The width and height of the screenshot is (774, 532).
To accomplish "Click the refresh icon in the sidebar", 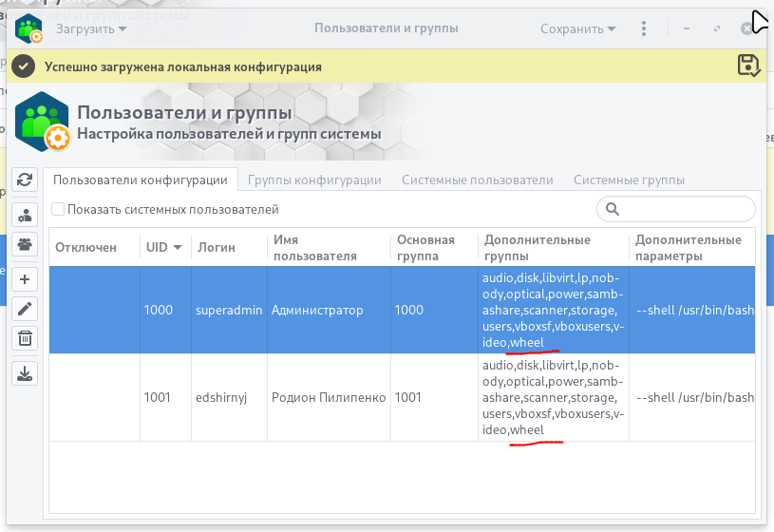I will (x=26, y=179).
